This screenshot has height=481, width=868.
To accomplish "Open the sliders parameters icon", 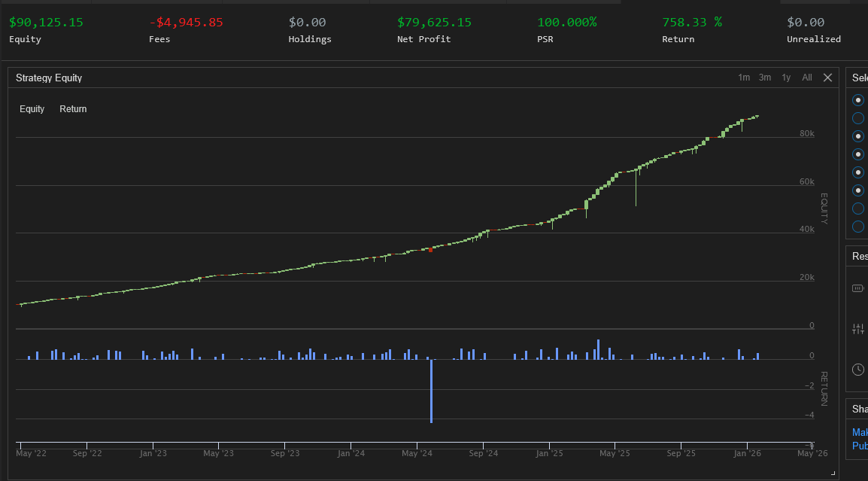I will coord(858,329).
